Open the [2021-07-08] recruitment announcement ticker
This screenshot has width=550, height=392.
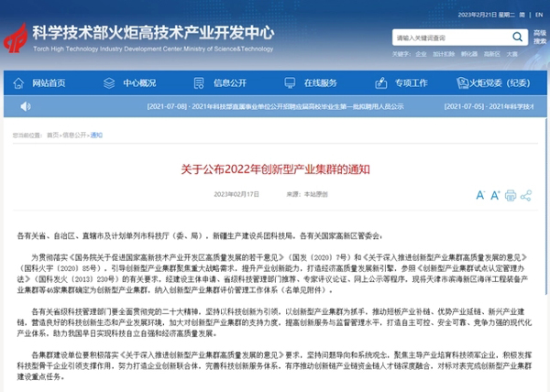(x=275, y=106)
